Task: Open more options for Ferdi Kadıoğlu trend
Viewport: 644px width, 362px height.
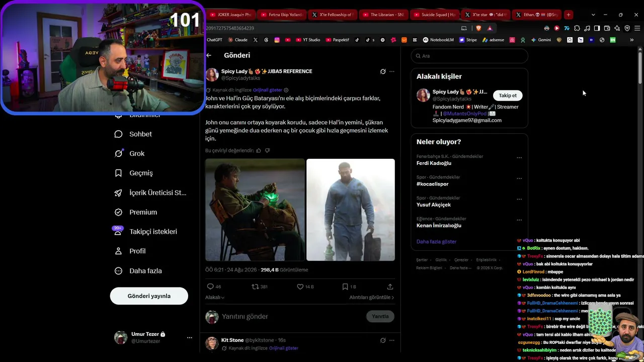Action: (x=519, y=158)
